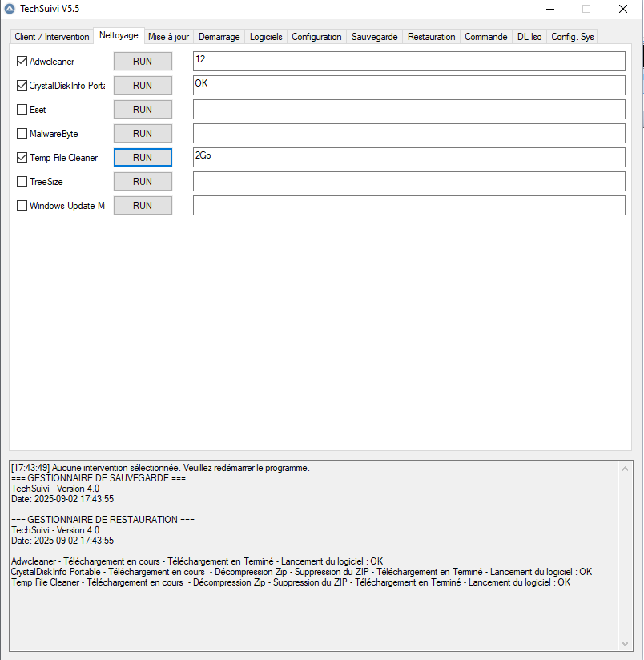Screen dimensions: 644x660
Task: Open the Sauvegarde tab
Action: point(374,36)
